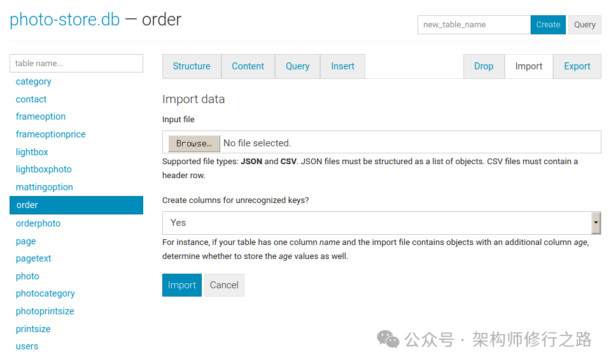Click Browse to choose an input file
This screenshot has height=364, width=611.
(x=194, y=143)
